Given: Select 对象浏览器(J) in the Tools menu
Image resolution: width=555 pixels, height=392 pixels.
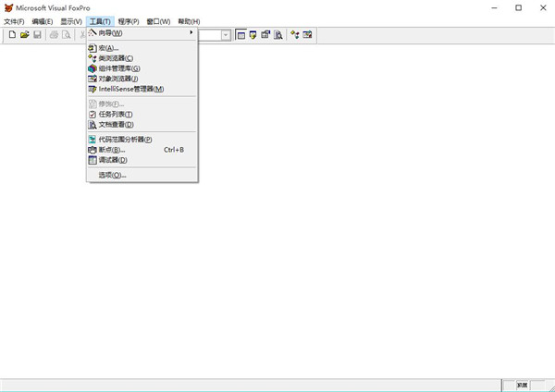Looking at the screenshot, I should 142,79.
